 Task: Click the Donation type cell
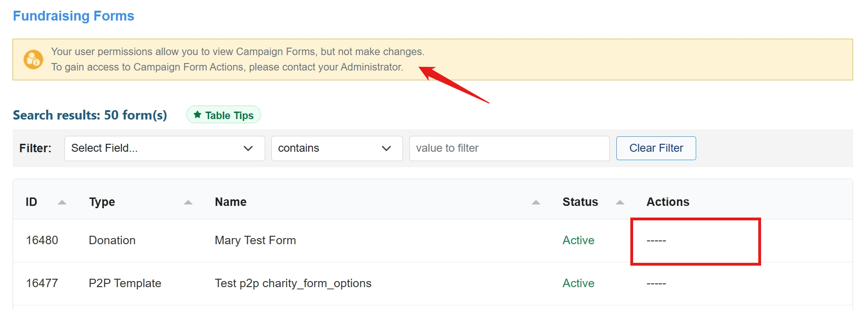coord(112,240)
